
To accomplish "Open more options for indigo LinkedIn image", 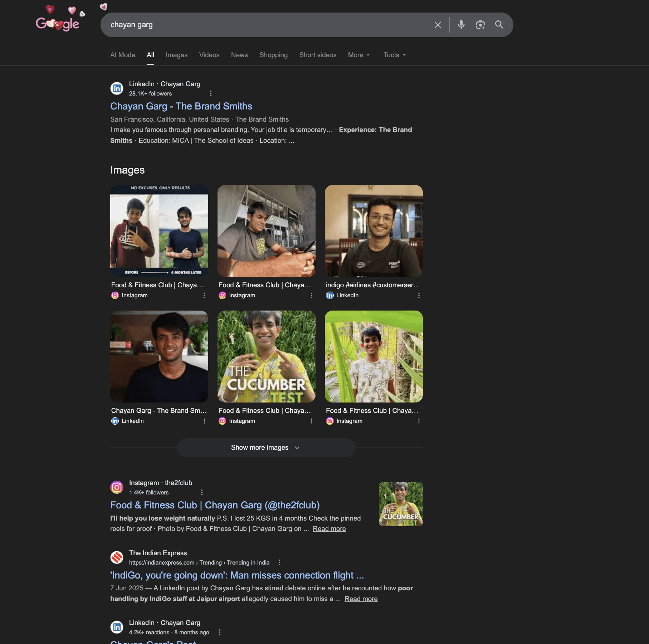I will pyautogui.click(x=419, y=296).
